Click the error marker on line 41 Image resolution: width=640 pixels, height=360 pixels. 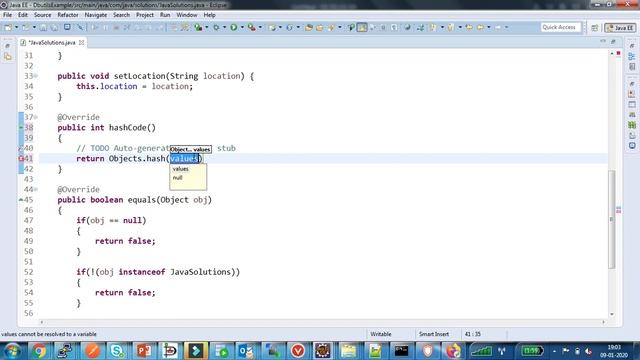(21, 158)
